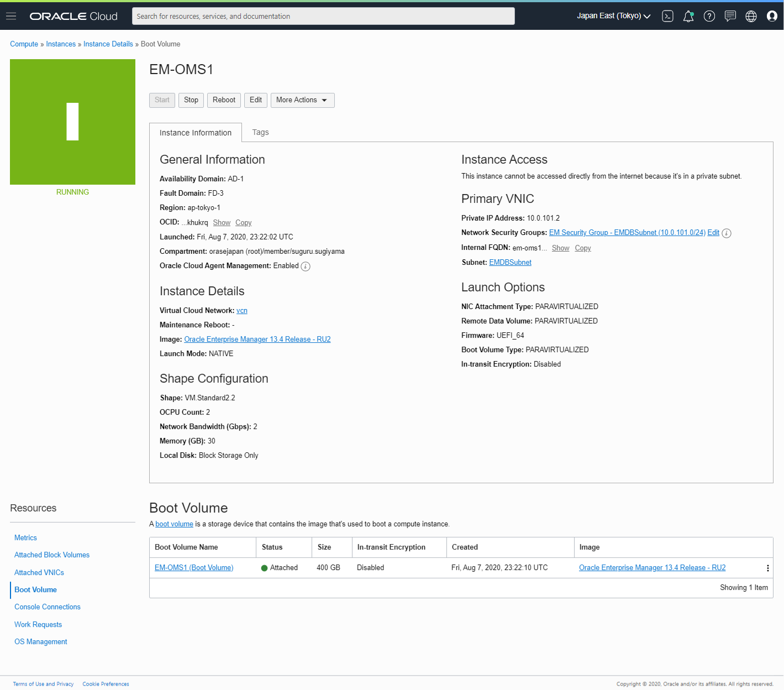This screenshot has width=784, height=690.
Task: Click the resource search field
Action: coord(323,16)
